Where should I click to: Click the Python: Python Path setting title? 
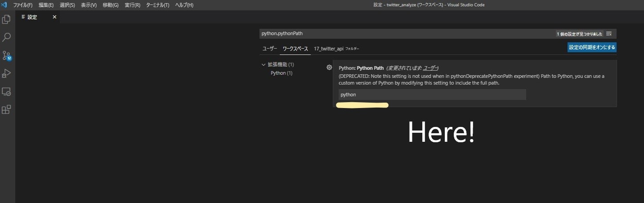361,68
